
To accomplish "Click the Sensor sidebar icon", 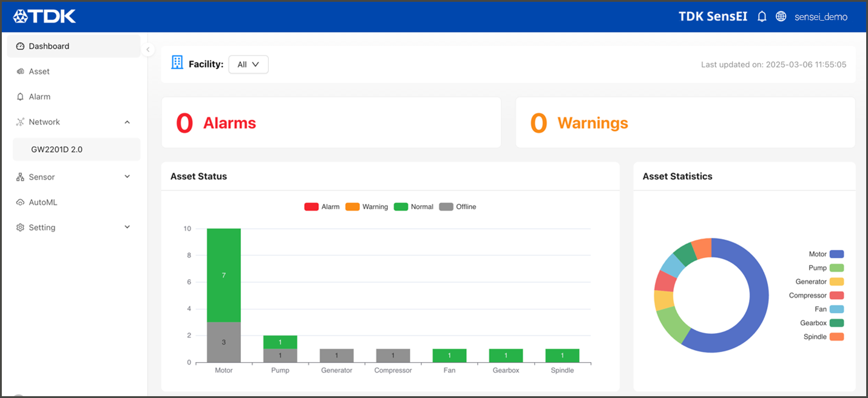I will [20, 177].
